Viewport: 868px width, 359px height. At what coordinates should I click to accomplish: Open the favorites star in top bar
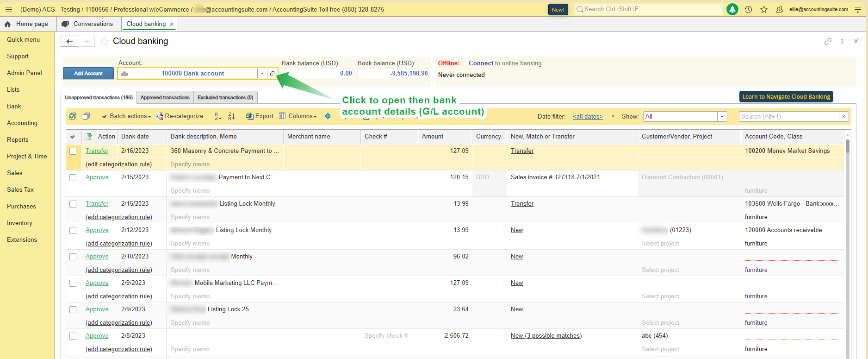[x=764, y=9]
